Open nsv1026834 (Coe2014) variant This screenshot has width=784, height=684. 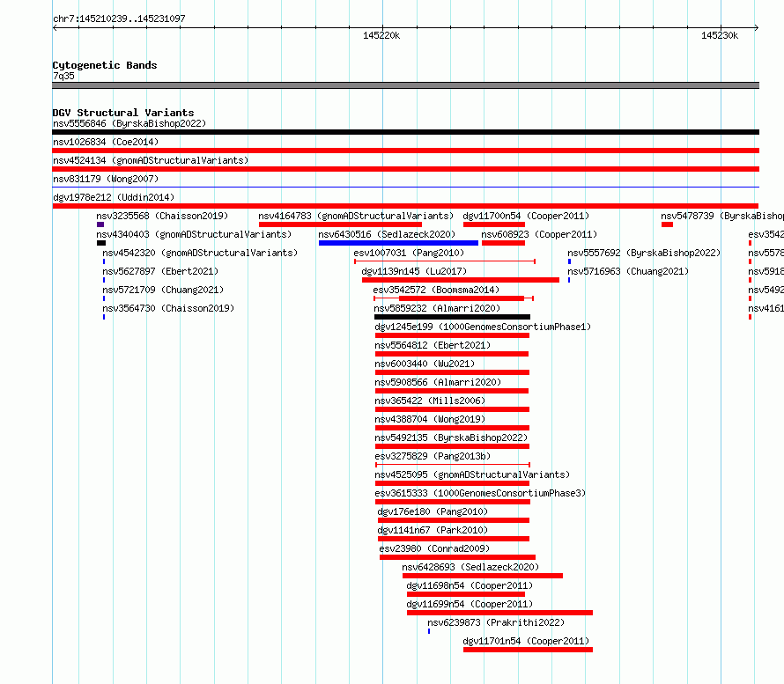click(106, 142)
